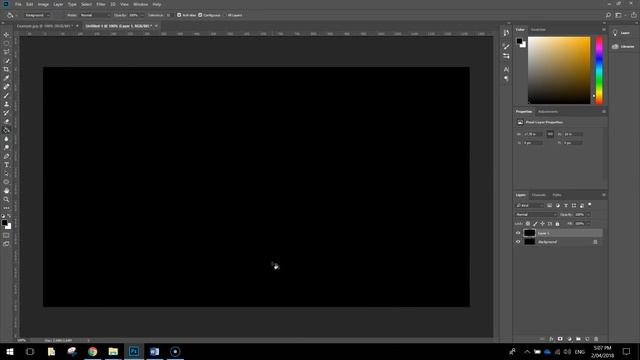Select the Pen tool
640x360 pixels.
[6, 156]
